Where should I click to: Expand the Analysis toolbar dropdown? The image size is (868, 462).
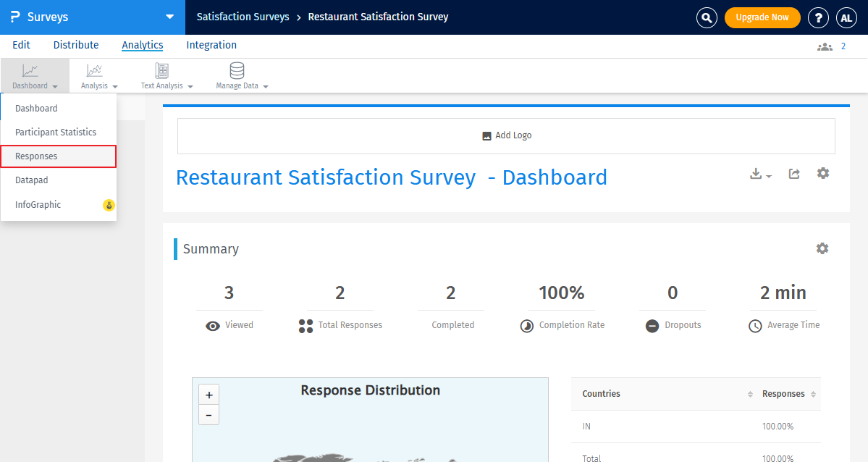click(98, 75)
